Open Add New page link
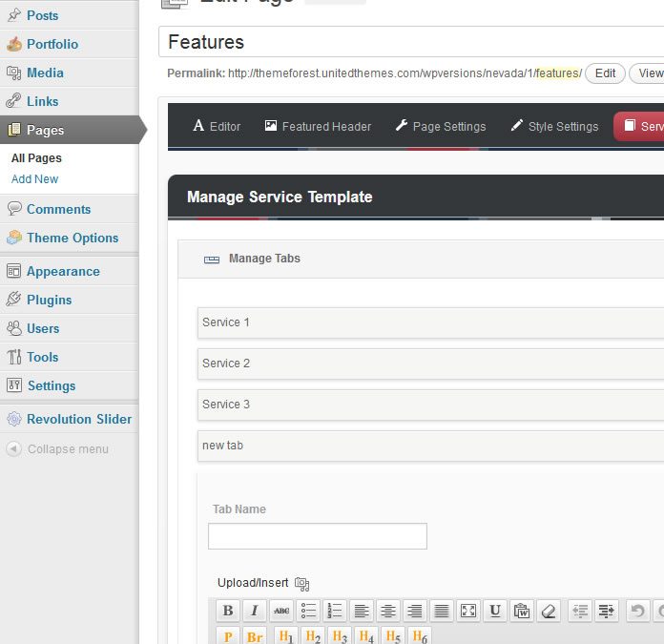This screenshot has height=644, width=664. point(34,179)
